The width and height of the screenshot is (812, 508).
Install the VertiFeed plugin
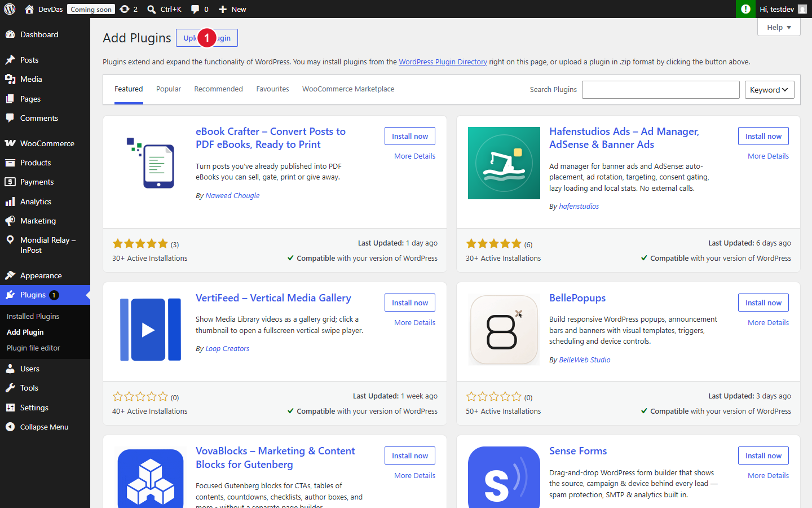coord(410,303)
